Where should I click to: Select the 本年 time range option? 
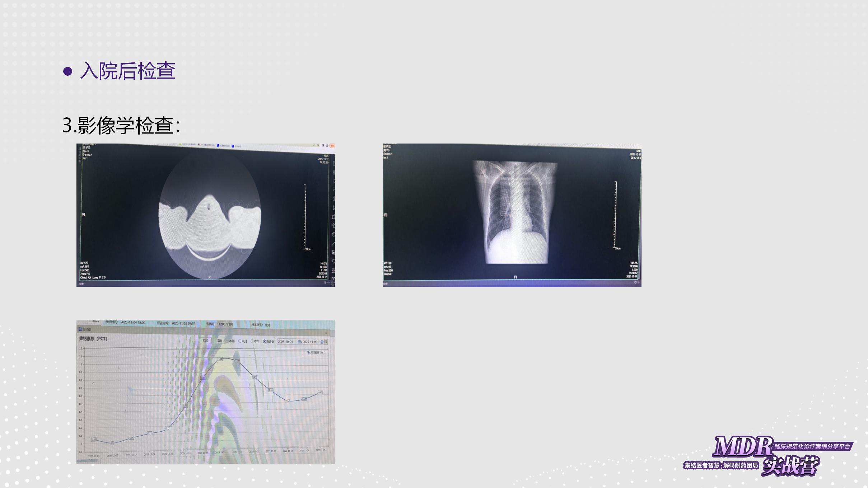point(252,341)
